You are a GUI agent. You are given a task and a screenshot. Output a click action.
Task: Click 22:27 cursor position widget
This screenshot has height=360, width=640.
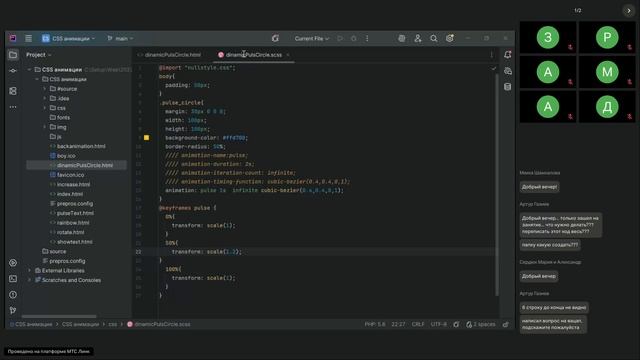tap(398, 324)
